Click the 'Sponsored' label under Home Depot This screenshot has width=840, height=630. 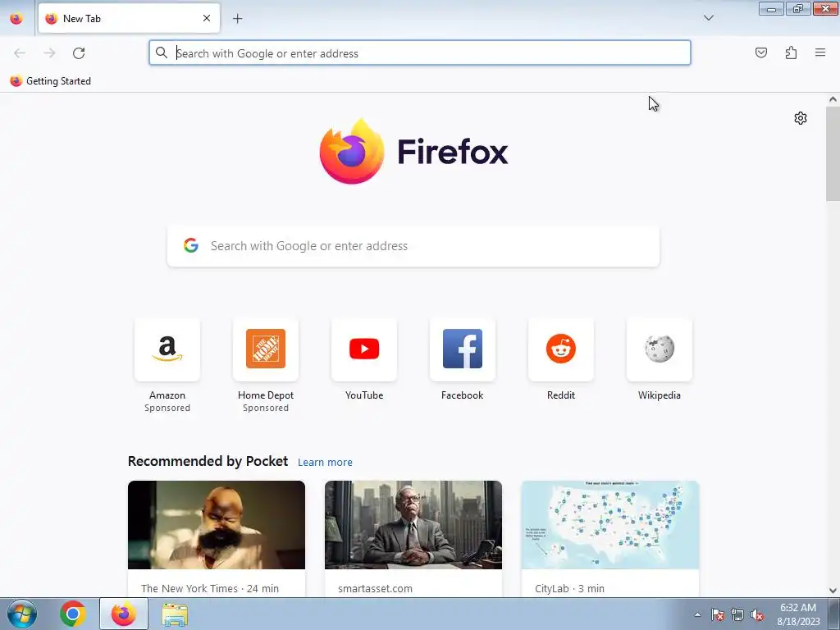(266, 409)
